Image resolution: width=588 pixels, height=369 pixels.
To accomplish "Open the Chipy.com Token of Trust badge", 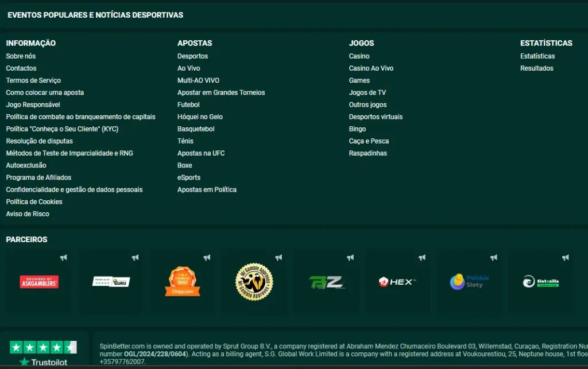I will (183, 281).
